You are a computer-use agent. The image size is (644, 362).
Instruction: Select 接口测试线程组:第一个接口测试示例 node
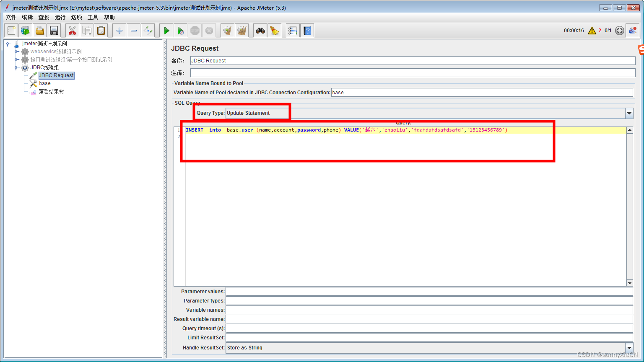tap(71, 59)
